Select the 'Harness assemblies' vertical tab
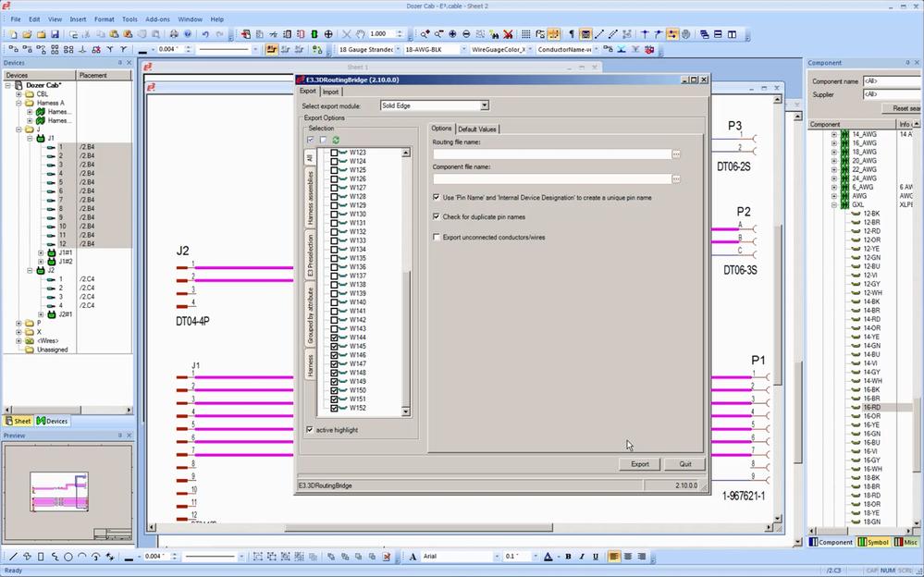The image size is (924, 577). click(311, 198)
